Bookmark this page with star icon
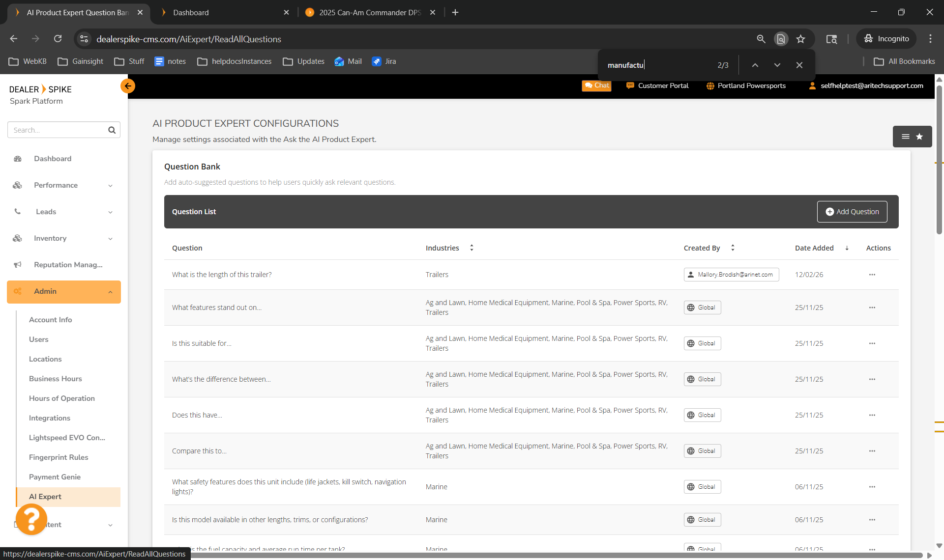This screenshot has height=560, width=944. coord(800,39)
